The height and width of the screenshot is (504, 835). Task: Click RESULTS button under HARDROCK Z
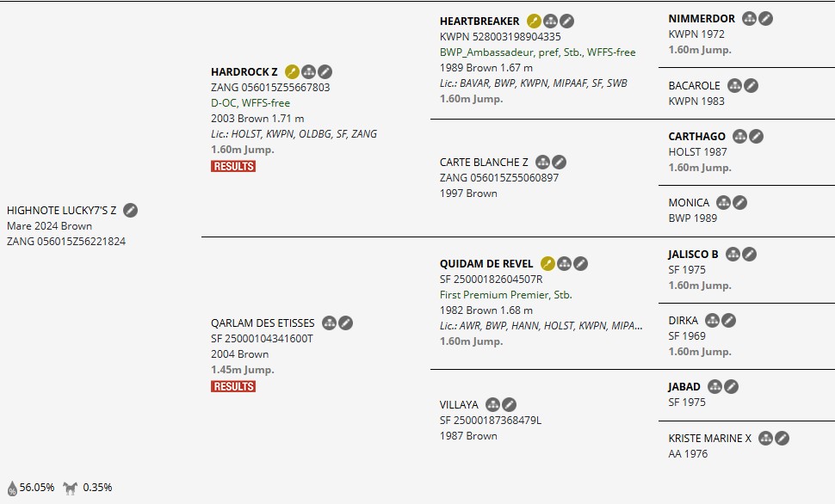coord(233,166)
